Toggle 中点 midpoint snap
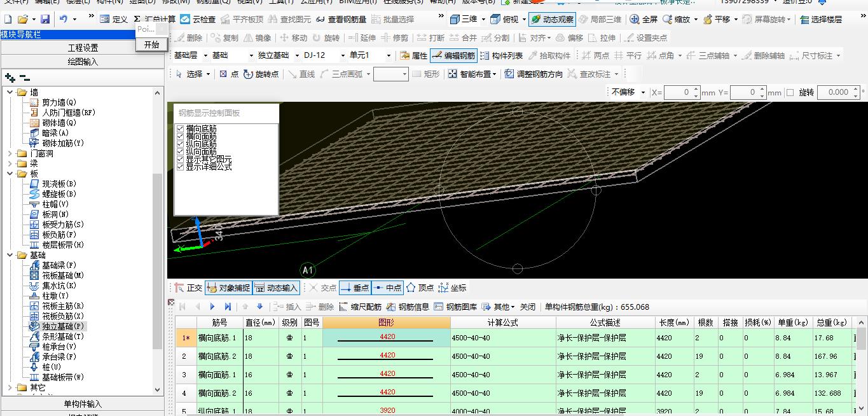868x416 pixels. (x=387, y=288)
